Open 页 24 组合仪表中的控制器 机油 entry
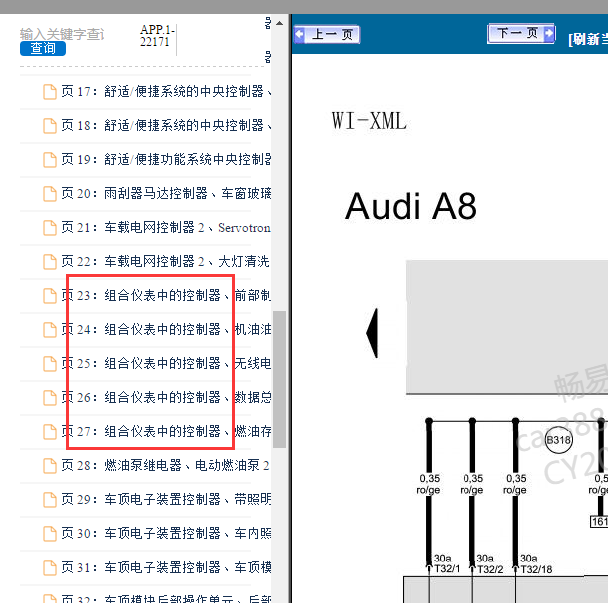 coord(166,330)
